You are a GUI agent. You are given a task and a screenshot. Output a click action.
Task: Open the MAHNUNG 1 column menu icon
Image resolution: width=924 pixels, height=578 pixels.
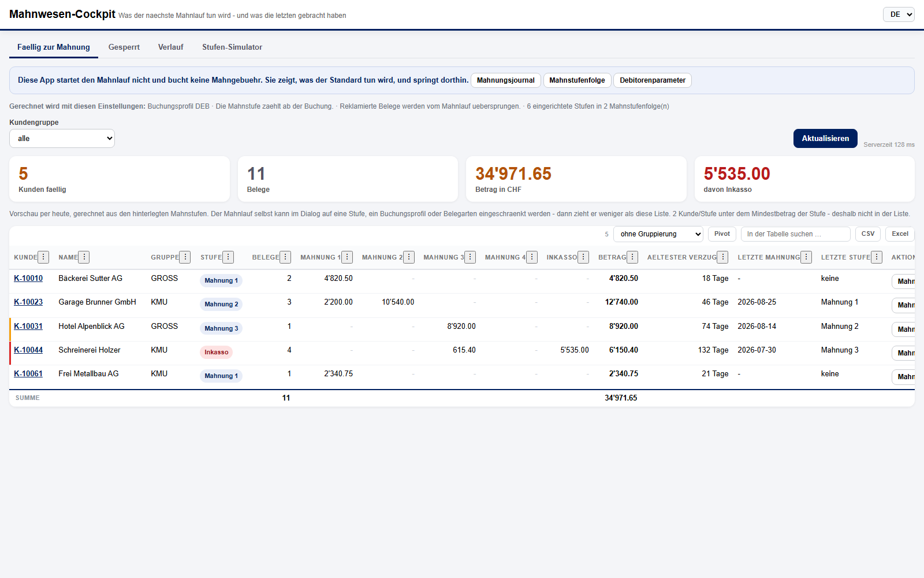coord(347,257)
